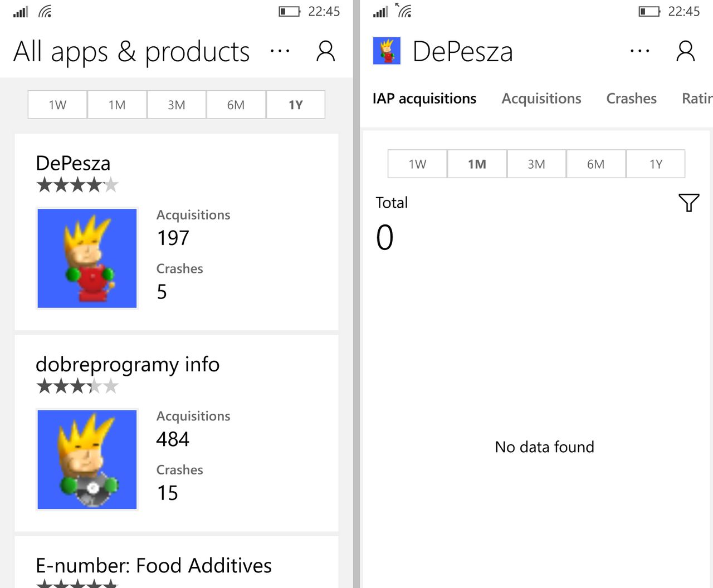Choose 6M range on DePesza page

(595, 164)
